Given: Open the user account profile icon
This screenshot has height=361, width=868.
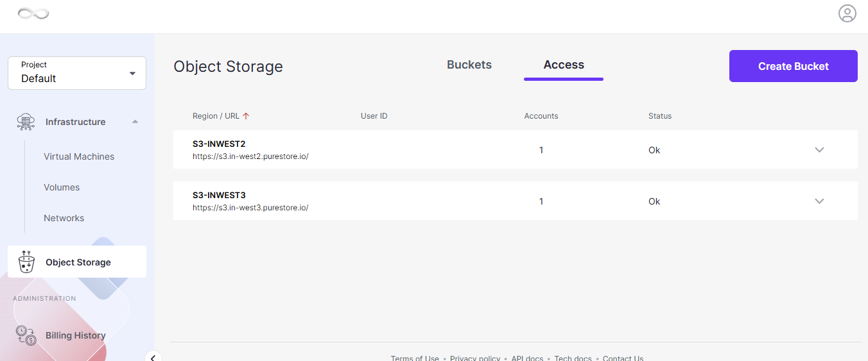Looking at the screenshot, I should point(847,13).
